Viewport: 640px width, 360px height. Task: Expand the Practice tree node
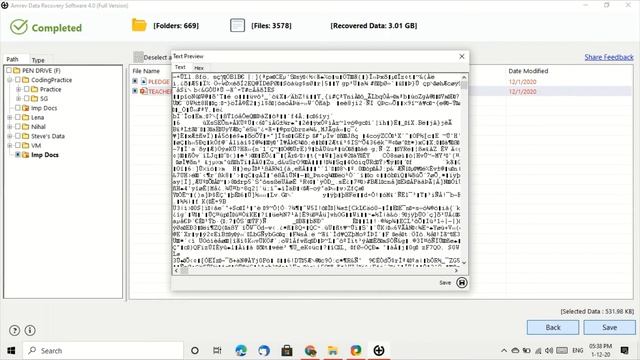click(18, 89)
